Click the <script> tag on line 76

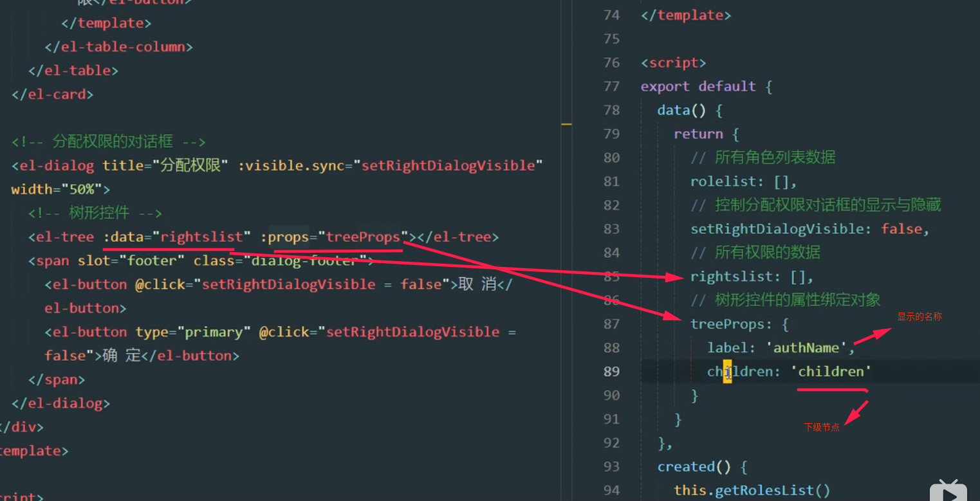[x=674, y=62]
